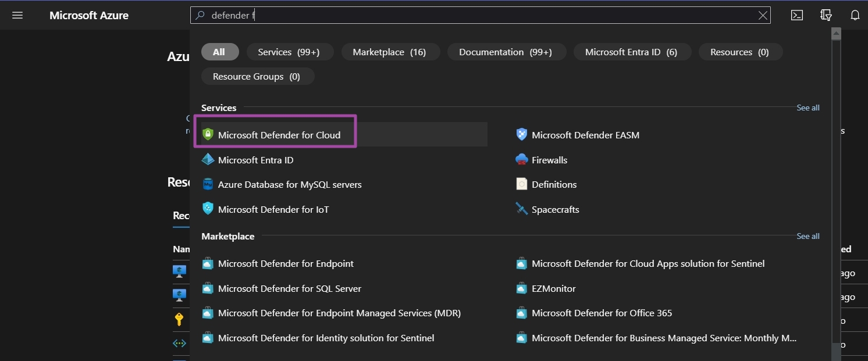Click the Firewalls service icon
Screen dimensions: 868x361
522,160
